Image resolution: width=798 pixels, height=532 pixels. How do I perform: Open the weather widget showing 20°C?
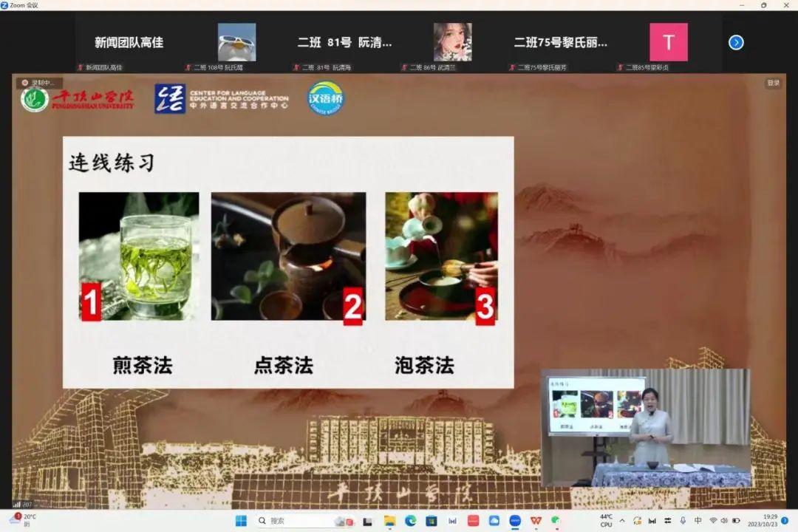[22, 520]
